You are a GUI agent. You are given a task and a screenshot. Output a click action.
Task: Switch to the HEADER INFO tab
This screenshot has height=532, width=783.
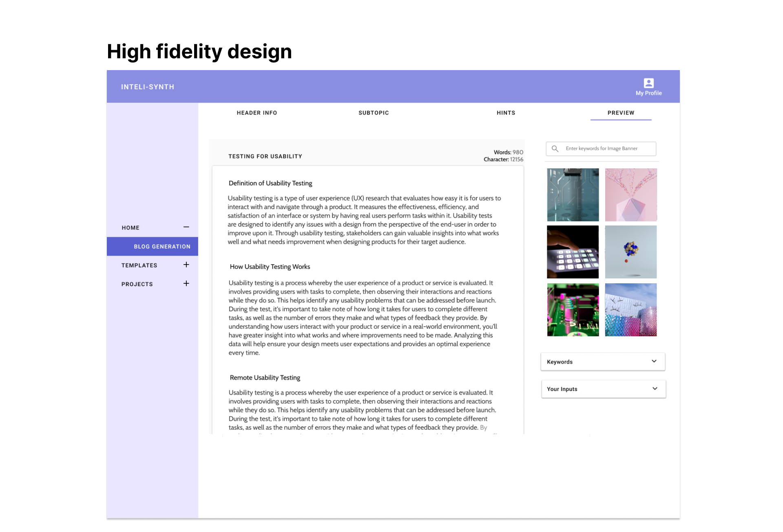[x=257, y=113]
